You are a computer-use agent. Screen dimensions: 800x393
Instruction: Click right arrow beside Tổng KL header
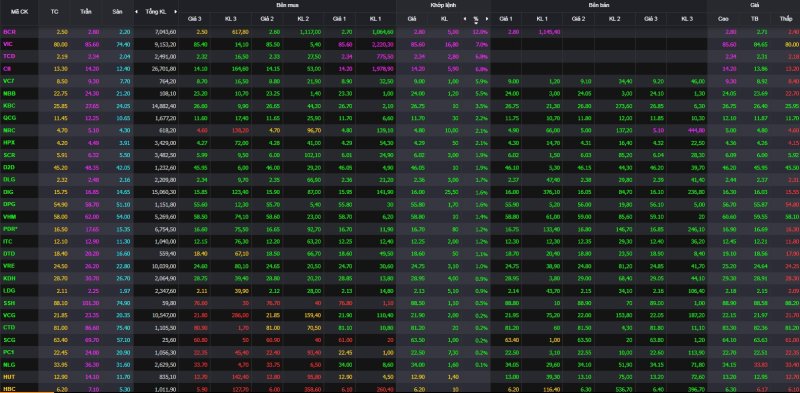(x=176, y=11)
